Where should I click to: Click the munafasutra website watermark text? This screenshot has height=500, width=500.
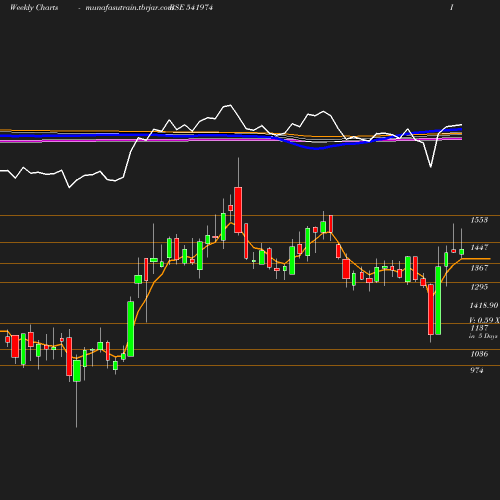coord(129,8)
